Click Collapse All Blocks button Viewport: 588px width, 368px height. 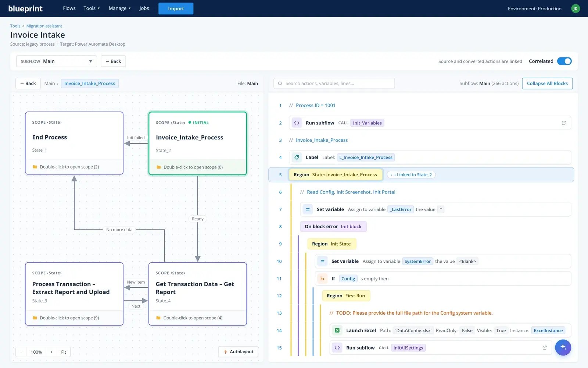pos(547,84)
